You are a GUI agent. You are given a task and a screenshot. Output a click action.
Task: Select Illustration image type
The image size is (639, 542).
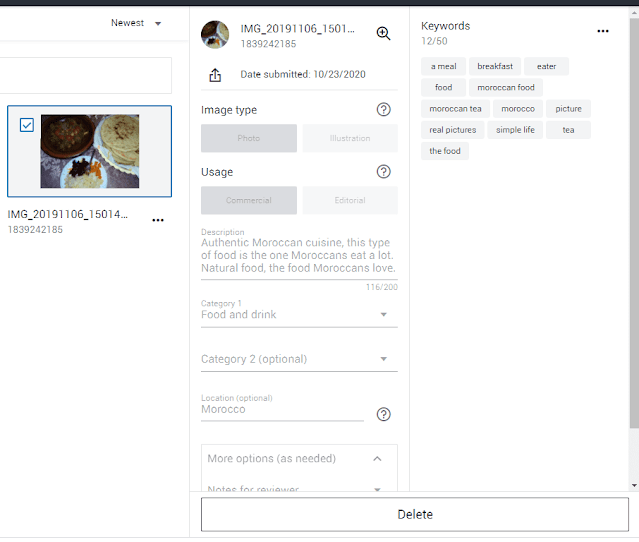350,138
